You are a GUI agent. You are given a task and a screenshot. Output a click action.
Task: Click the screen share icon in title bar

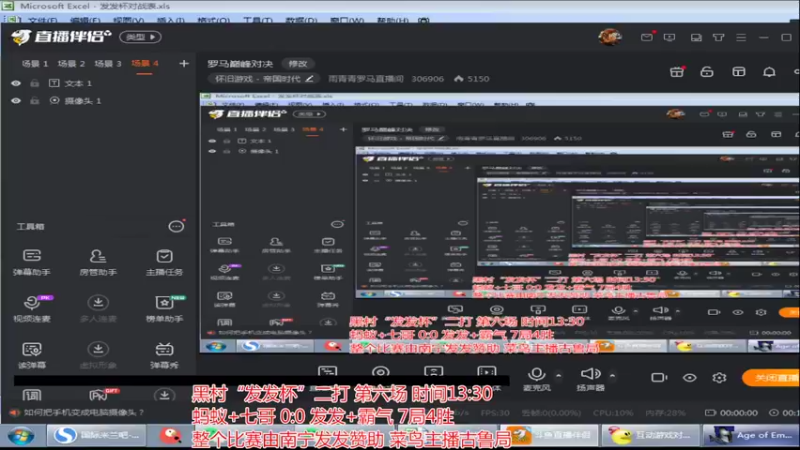(x=669, y=37)
